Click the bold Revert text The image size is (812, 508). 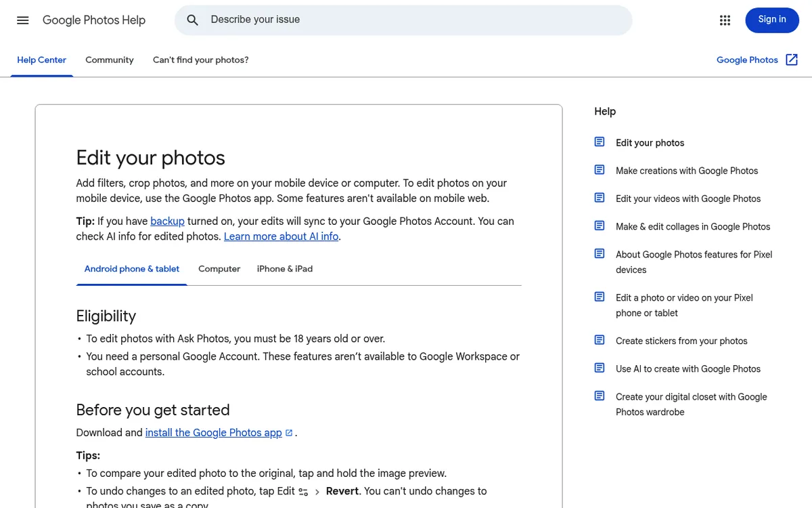tap(342, 491)
